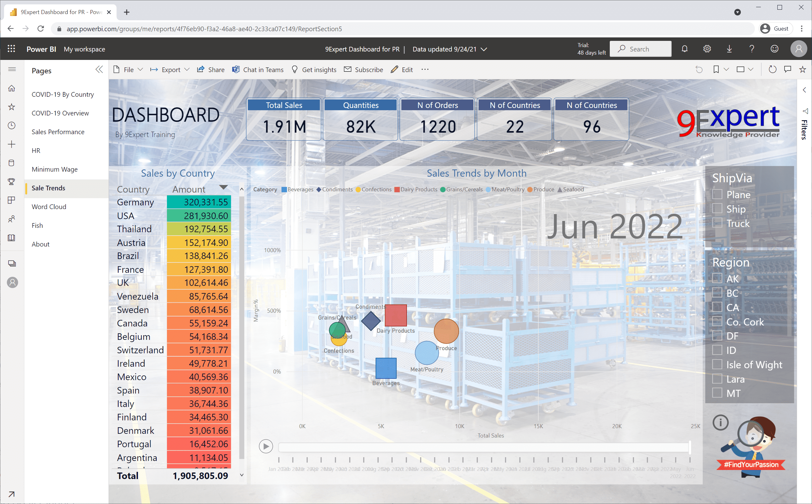
Task: Collapse the Pages pane with the chevron
Action: pos(99,69)
